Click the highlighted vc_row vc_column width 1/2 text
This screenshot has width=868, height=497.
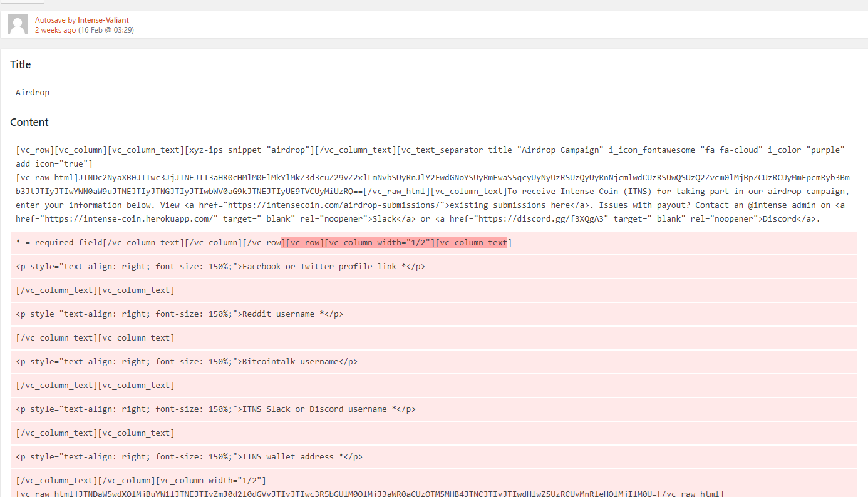point(394,243)
